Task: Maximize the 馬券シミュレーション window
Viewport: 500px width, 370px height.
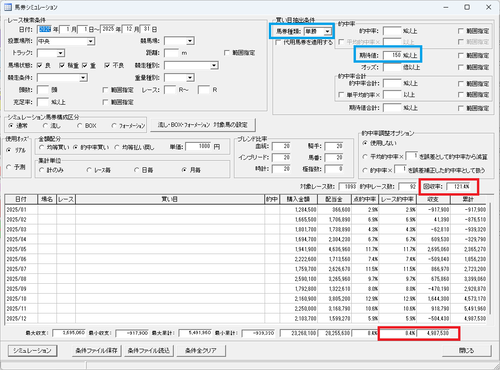Action: click(467, 7)
